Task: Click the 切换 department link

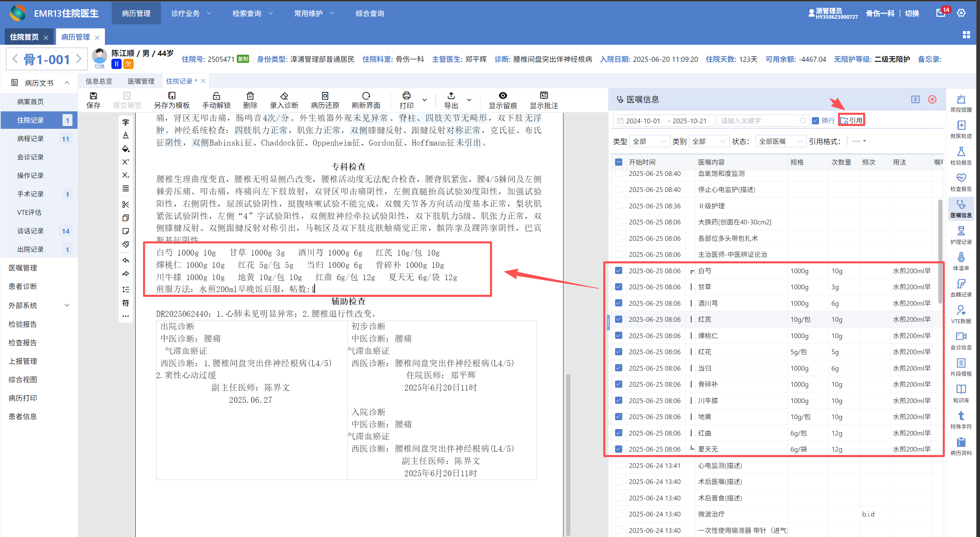Action: (912, 13)
